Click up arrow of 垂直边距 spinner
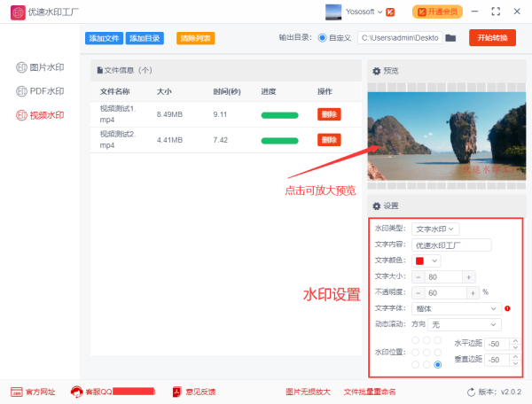The width and height of the screenshot is (532, 404). (x=515, y=356)
